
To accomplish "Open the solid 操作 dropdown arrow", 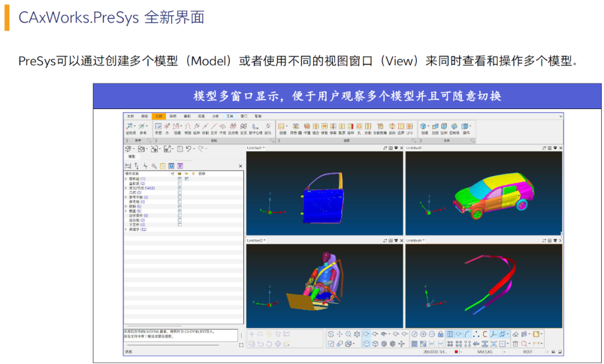I will coord(470,126).
